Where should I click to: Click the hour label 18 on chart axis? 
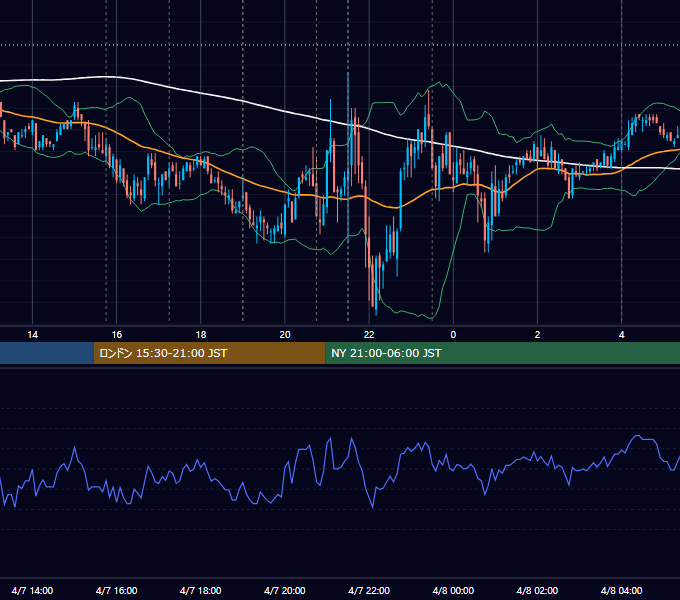201,335
